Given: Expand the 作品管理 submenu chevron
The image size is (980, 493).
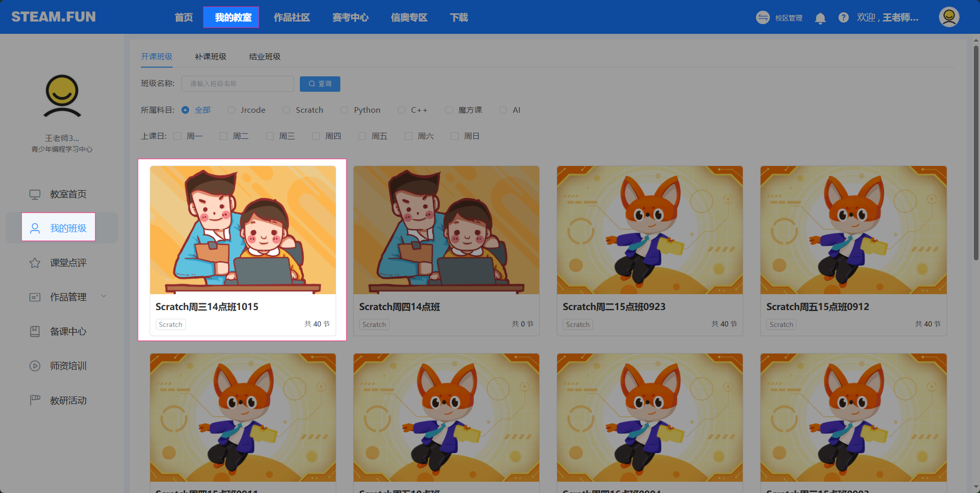Looking at the screenshot, I should (104, 296).
